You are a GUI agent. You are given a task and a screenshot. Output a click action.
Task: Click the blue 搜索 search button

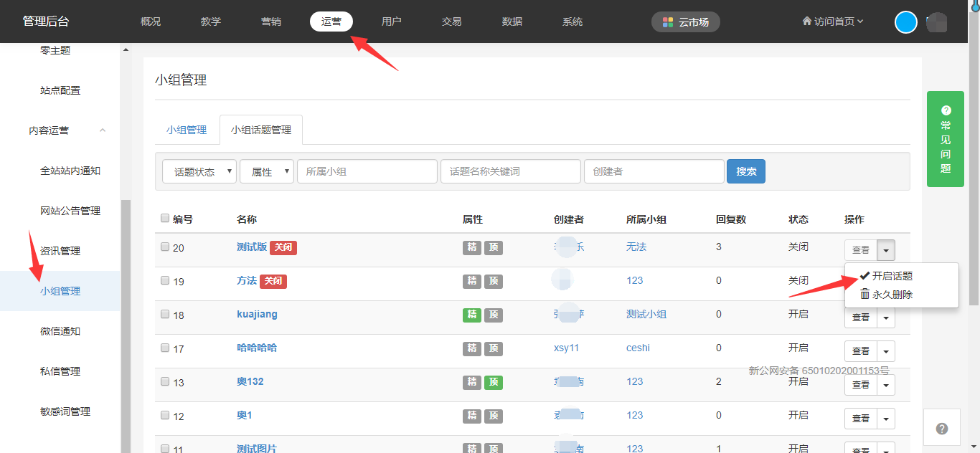[746, 172]
